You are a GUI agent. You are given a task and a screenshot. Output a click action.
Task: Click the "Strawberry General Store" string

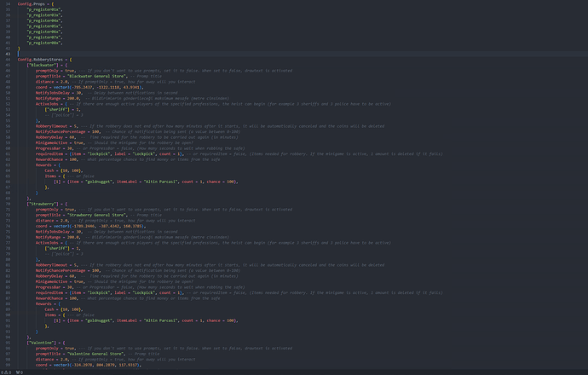[x=97, y=215]
